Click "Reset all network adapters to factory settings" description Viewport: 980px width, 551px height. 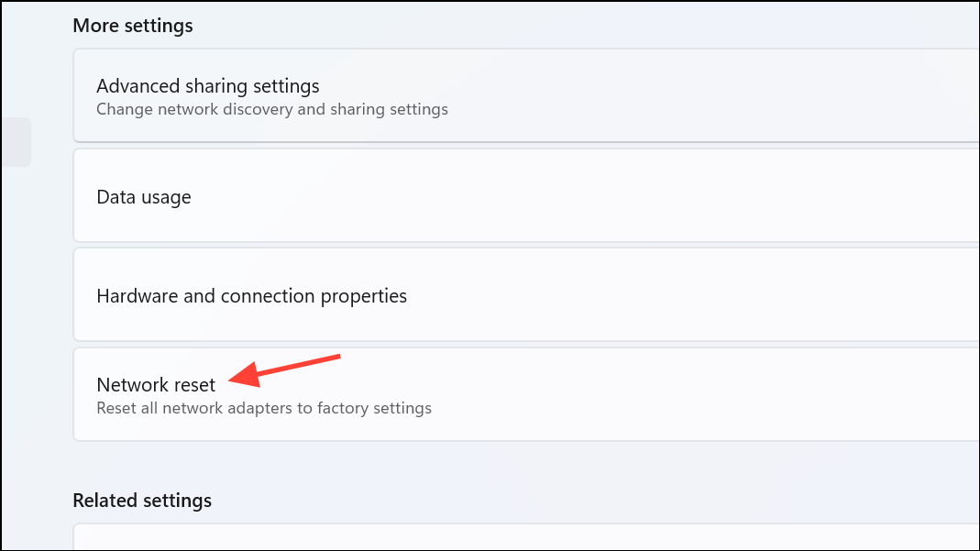pos(264,408)
